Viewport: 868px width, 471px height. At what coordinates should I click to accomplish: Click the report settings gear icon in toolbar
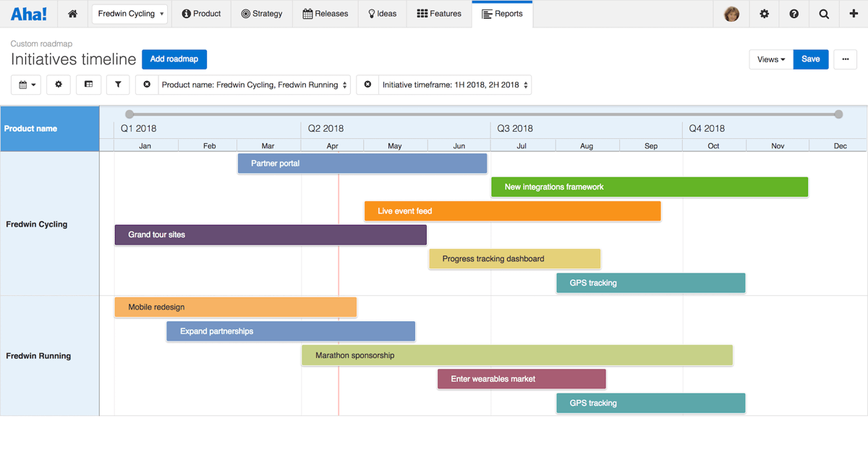click(x=58, y=85)
